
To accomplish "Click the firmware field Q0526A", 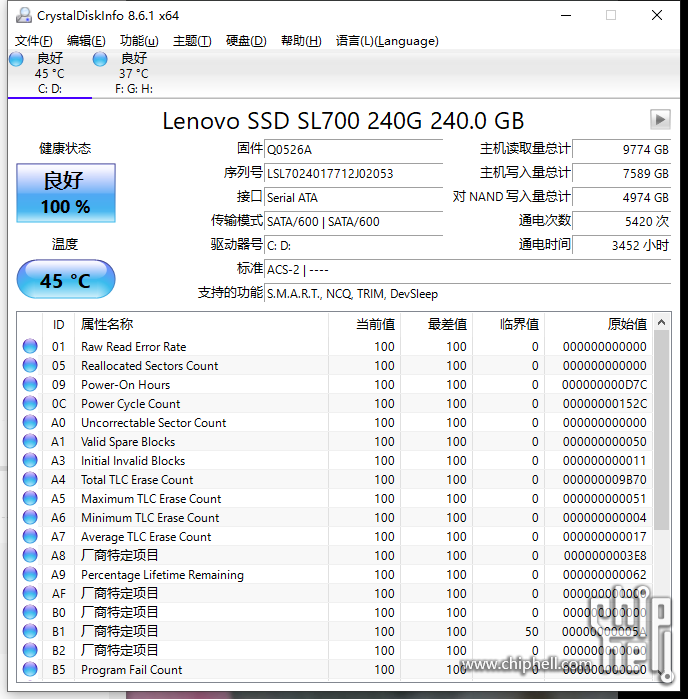I will coord(354,149).
